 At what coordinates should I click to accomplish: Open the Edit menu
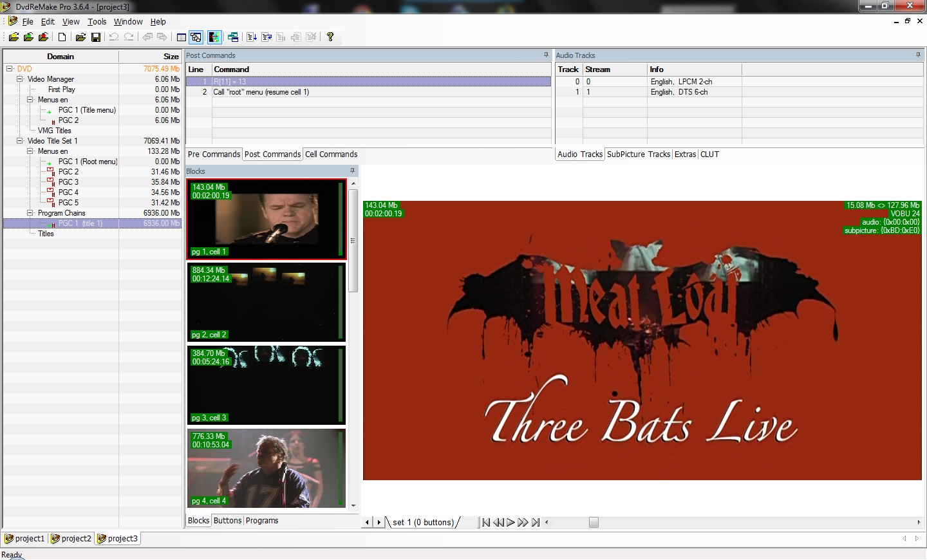click(x=48, y=21)
